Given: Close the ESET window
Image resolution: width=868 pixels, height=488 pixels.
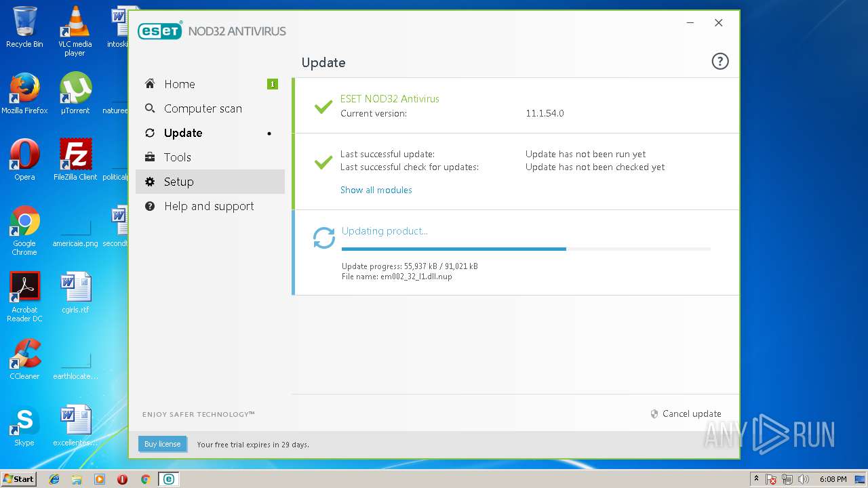Looking at the screenshot, I should tap(718, 23).
